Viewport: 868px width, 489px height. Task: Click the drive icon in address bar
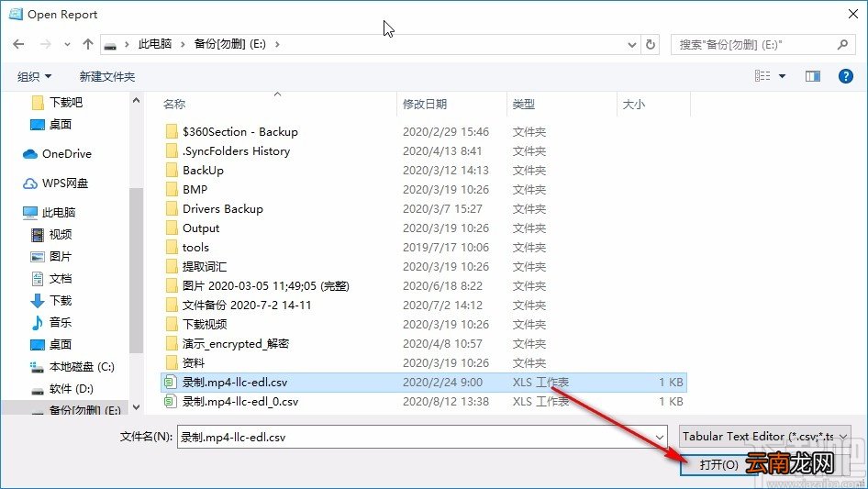coord(110,45)
